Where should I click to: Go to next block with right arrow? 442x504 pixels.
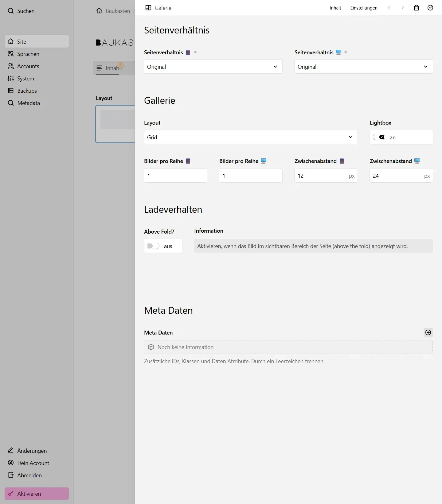click(x=402, y=8)
